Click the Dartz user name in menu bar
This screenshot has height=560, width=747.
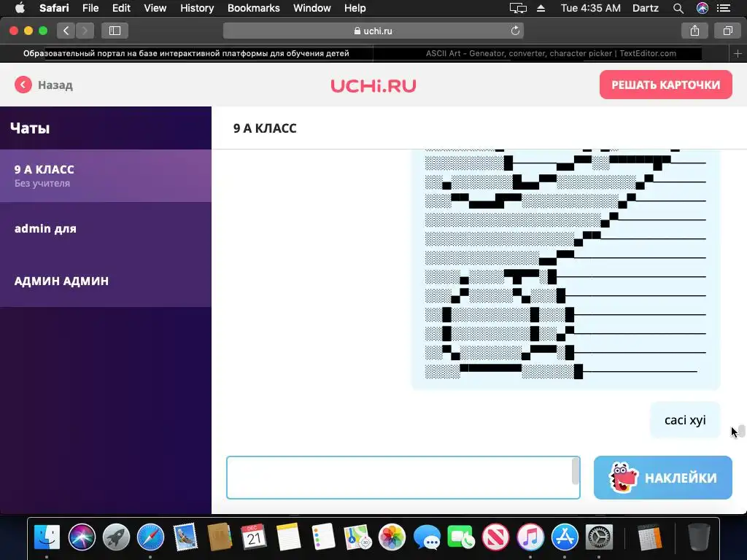pos(646,8)
